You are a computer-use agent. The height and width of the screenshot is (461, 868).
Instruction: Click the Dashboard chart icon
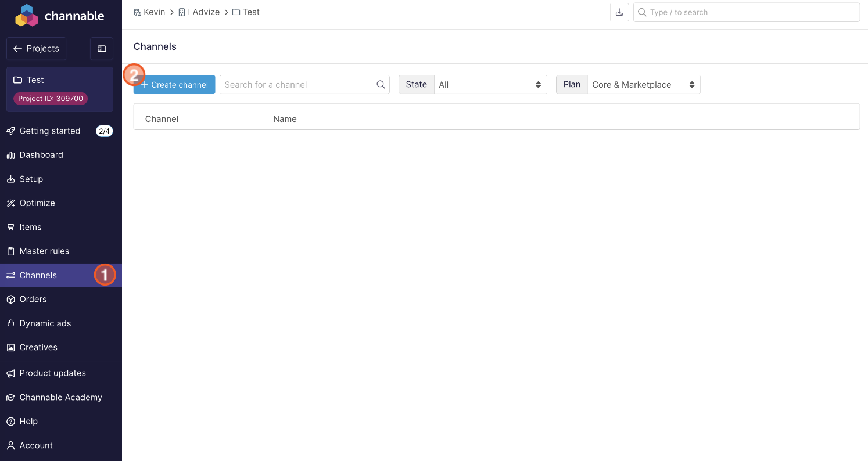pos(10,155)
